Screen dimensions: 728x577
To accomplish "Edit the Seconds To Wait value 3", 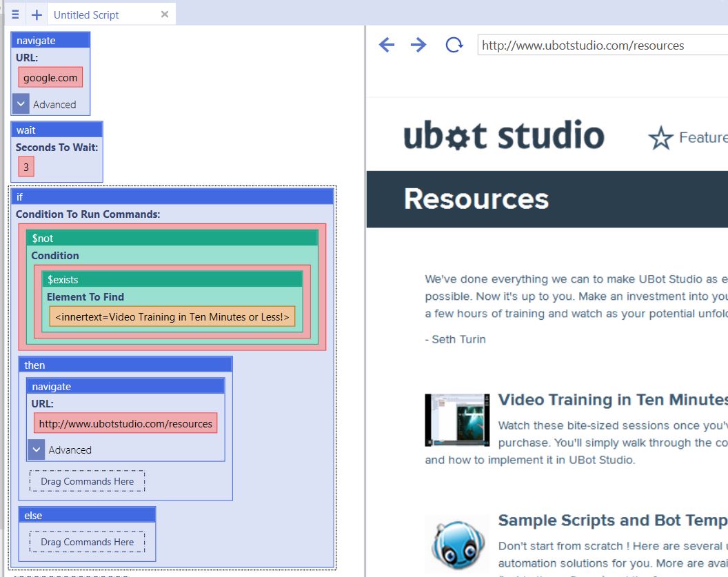I will tap(26, 167).
